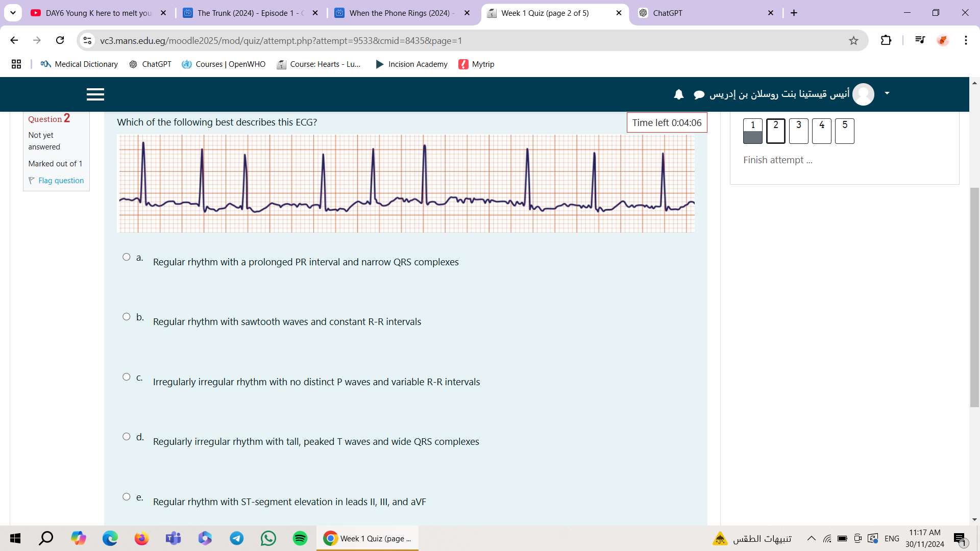Viewport: 980px width, 551px height.
Task: Open the notifications bell
Action: click(679, 94)
